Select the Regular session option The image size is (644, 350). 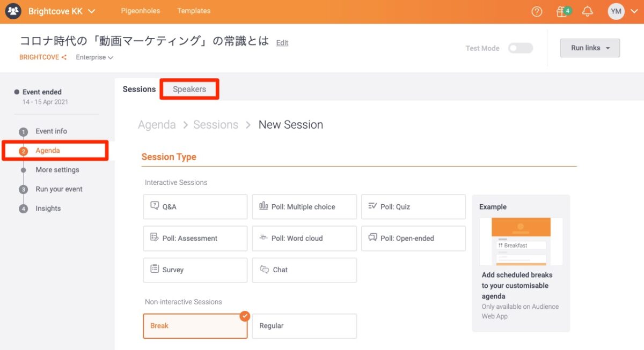(x=304, y=326)
